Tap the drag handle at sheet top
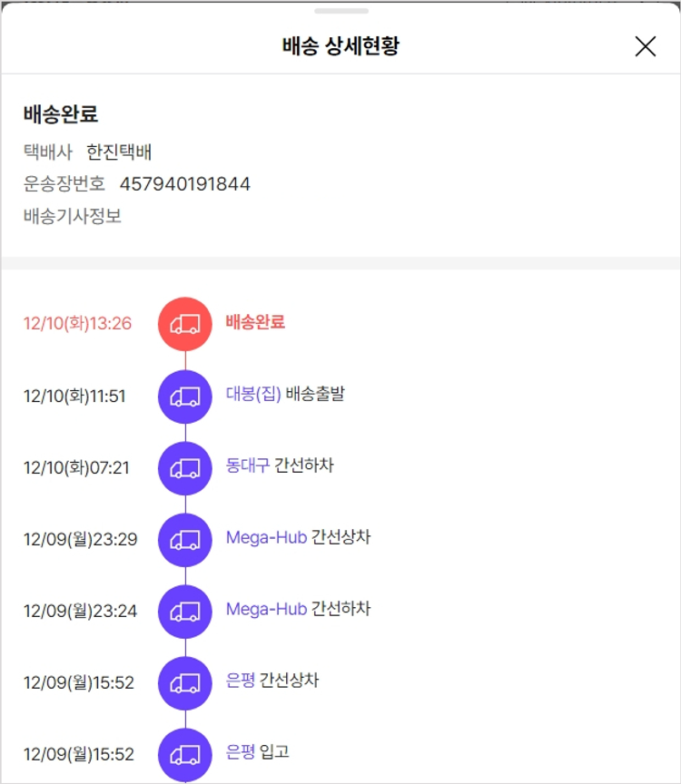 [x=341, y=11]
